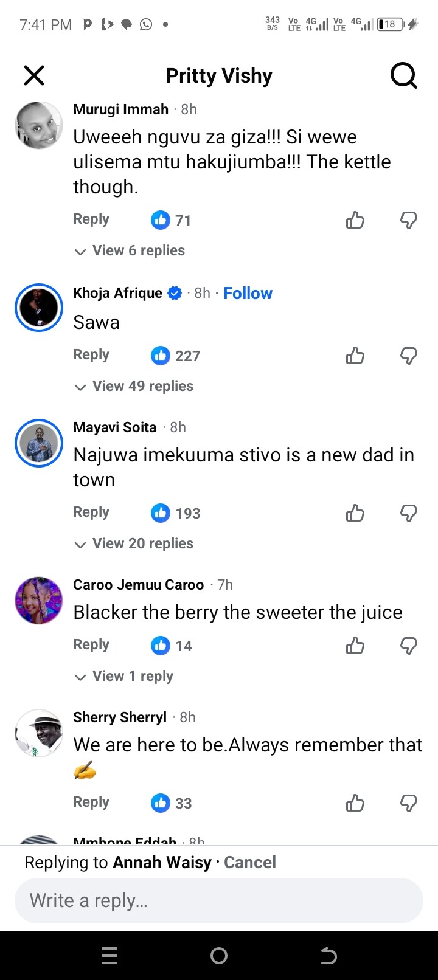Like Khoja Afrique's 'Sawa' comment
The image size is (438, 980).
click(x=355, y=355)
